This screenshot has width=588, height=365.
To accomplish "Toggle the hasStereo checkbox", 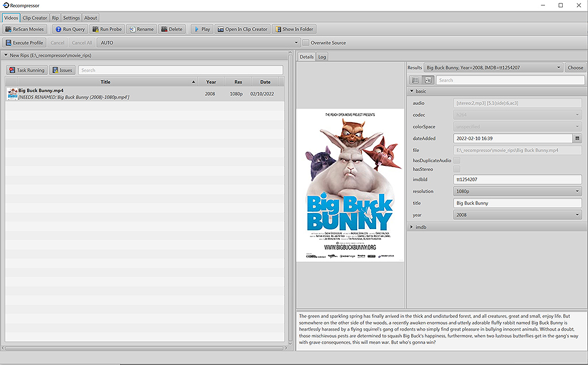I will 457,169.
